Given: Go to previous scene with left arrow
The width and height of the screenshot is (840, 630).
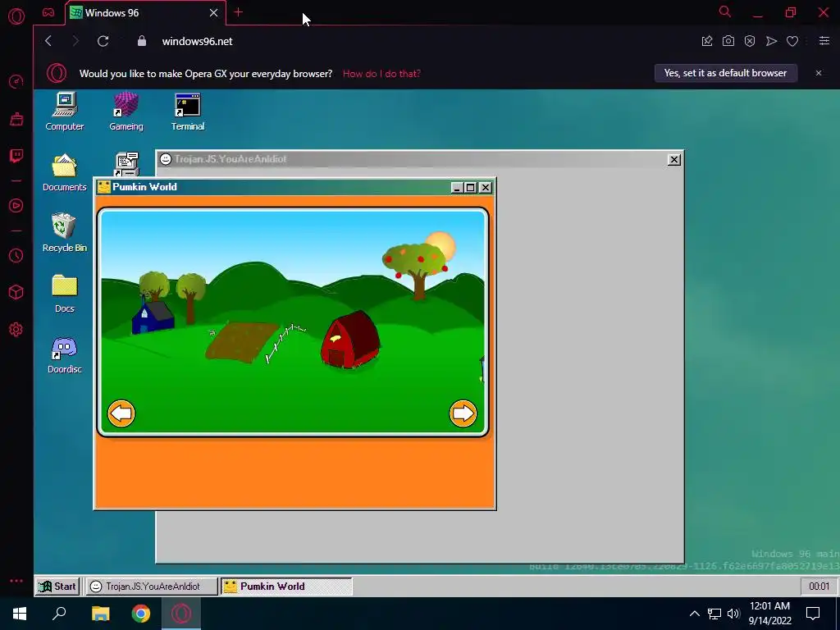Looking at the screenshot, I should coord(121,413).
